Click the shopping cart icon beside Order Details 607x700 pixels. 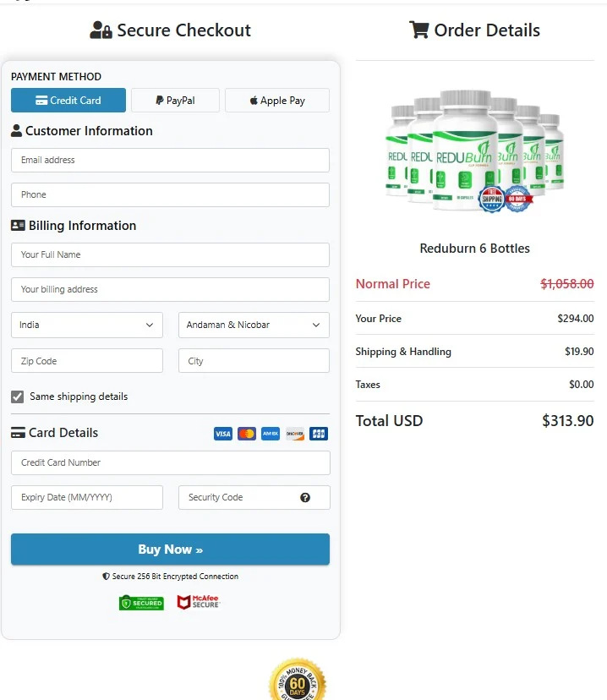point(419,30)
